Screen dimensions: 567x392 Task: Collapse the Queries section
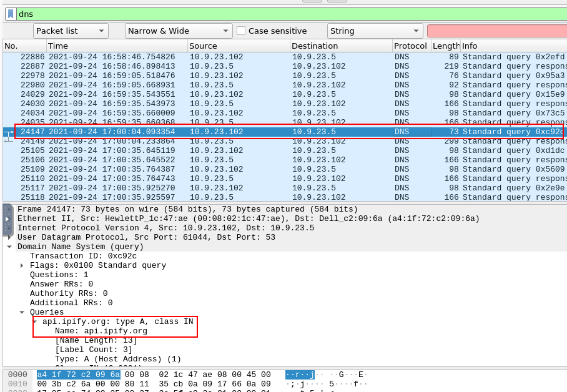click(22, 312)
